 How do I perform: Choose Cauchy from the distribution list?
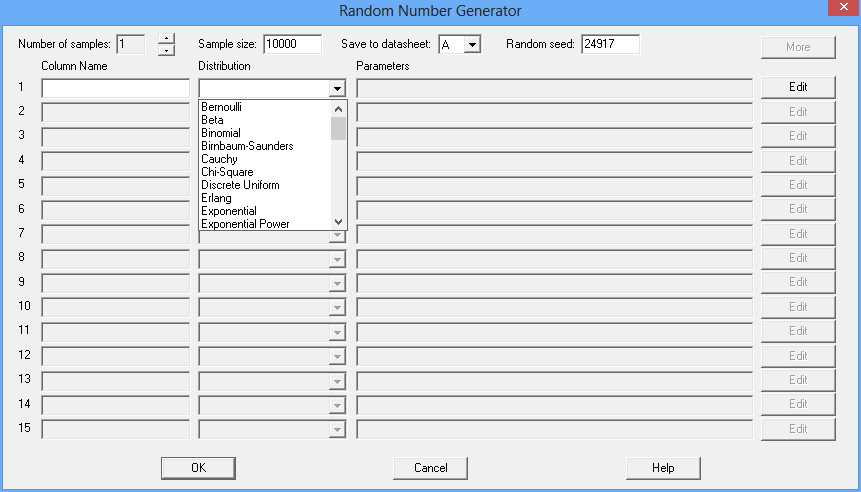tap(218, 159)
